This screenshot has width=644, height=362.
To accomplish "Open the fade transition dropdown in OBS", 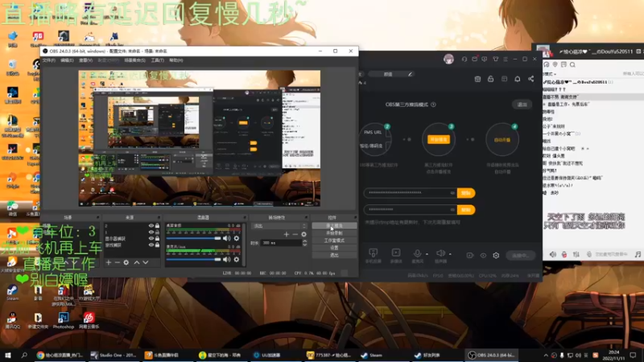I will coord(279,226).
